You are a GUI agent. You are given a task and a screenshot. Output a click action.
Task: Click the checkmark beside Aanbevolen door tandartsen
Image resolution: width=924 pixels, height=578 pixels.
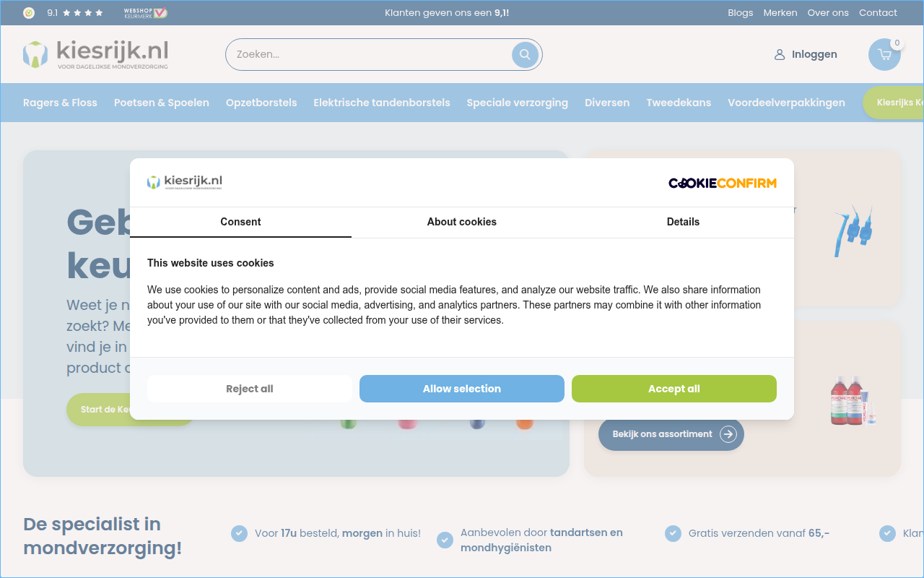pos(445,540)
